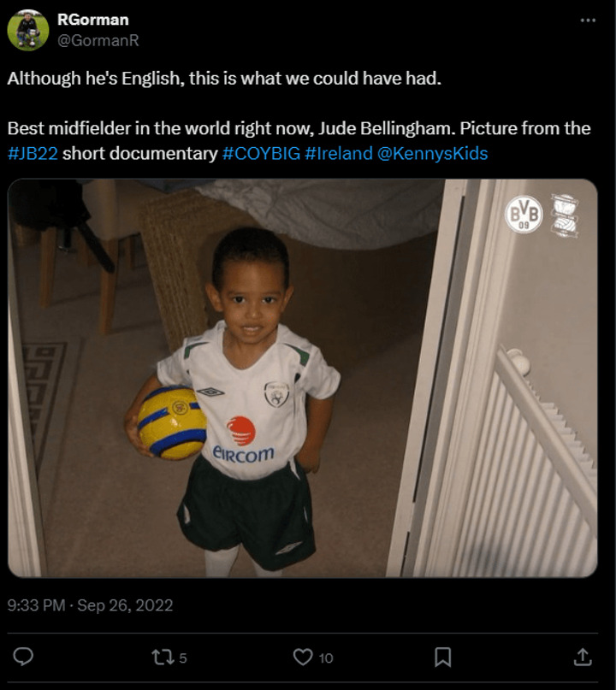Open the three-dot more options menu

(x=587, y=20)
